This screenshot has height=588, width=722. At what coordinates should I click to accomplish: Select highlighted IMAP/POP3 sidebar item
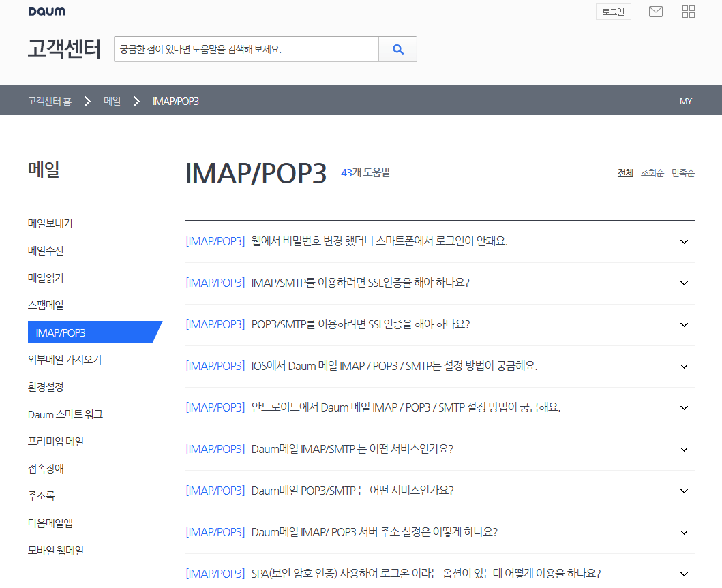pyautogui.click(x=95, y=332)
